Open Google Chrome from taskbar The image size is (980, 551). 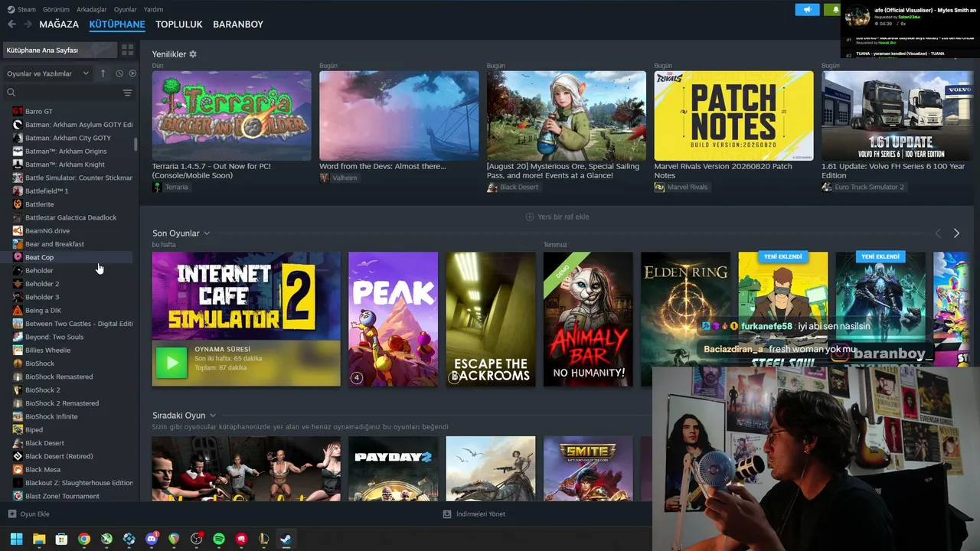(x=84, y=539)
